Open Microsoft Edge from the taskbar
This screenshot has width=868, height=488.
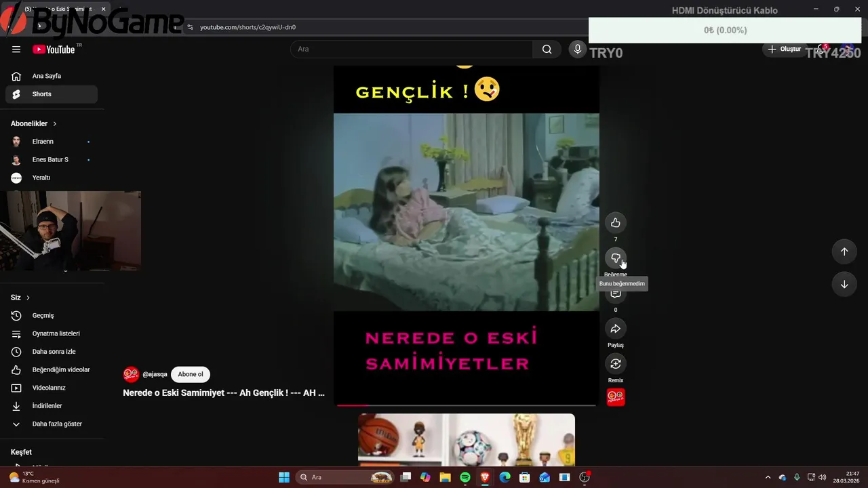[x=505, y=477]
